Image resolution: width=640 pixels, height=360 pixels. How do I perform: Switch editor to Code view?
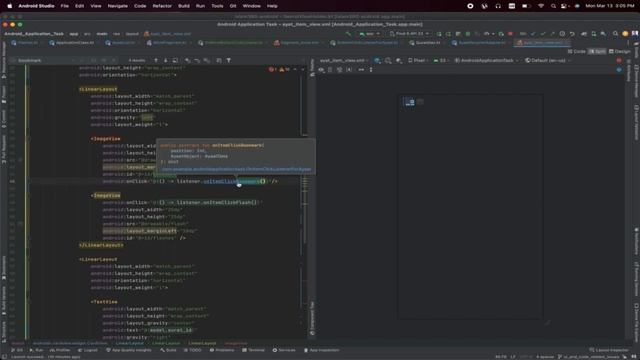click(576, 51)
